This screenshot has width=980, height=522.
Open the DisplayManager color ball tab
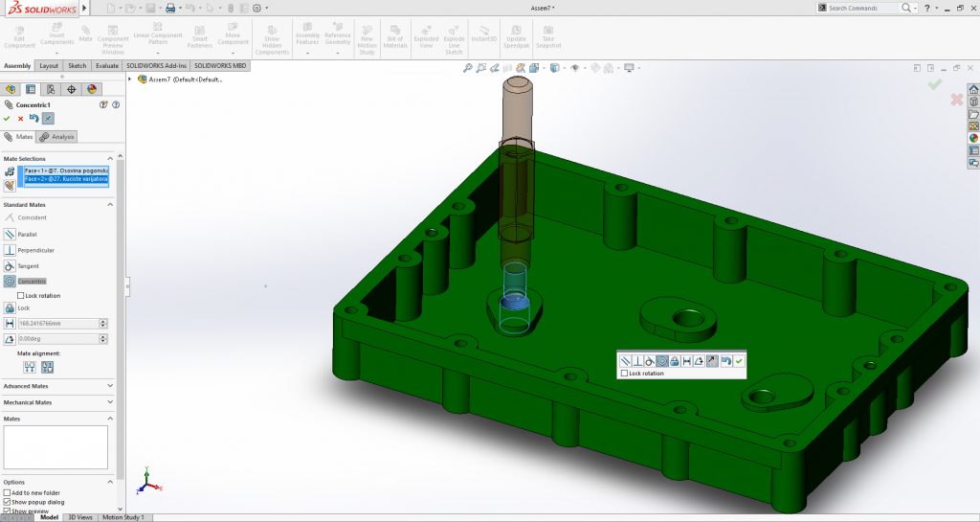(92, 89)
